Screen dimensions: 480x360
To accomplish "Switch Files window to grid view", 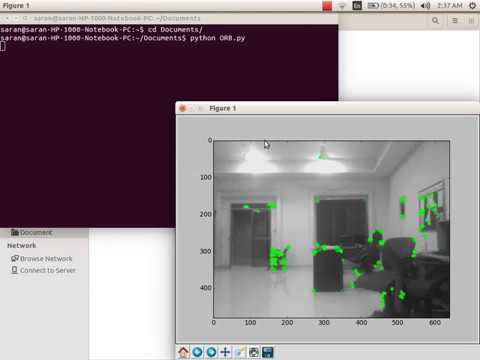I will pos(471,21).
